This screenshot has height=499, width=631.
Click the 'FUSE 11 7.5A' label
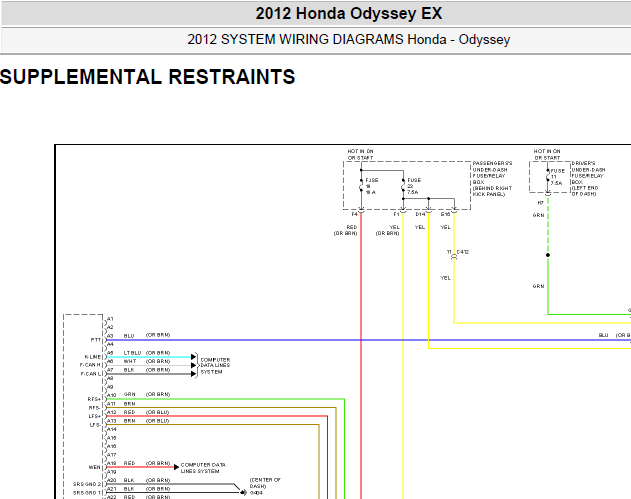(x=557, y=177)
